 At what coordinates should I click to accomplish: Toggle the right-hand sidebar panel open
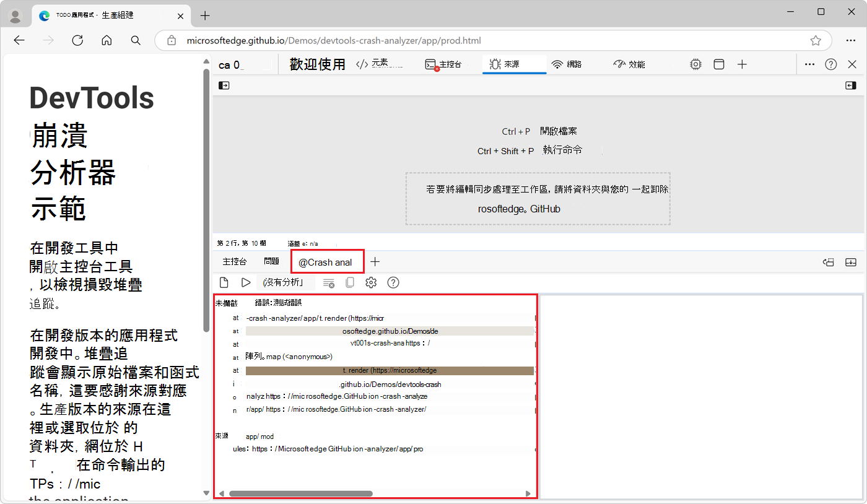[x=850, y=85]
